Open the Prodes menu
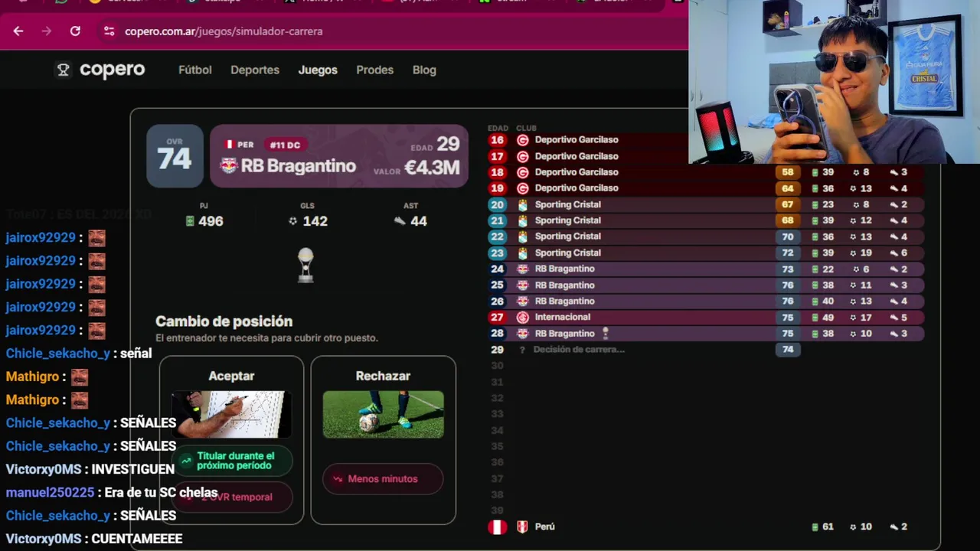The width and height of the screenshot is (980, 551). (375, 70)
